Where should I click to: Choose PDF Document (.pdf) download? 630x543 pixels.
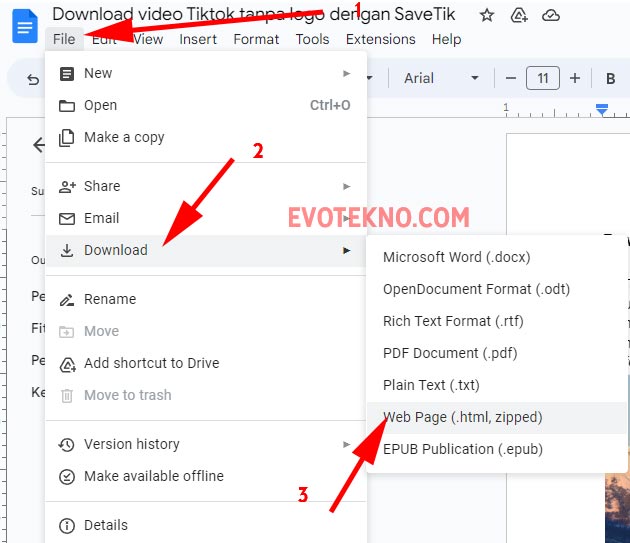(449, 353)
